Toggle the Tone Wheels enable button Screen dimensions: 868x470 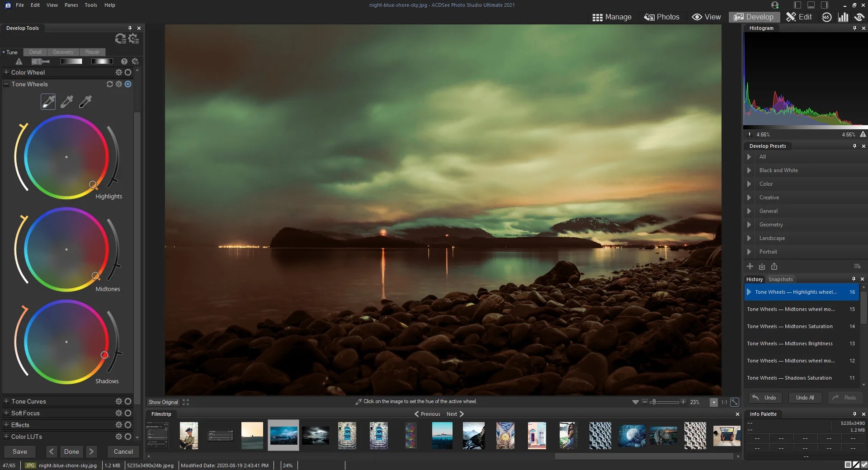(x=128, y=85)
